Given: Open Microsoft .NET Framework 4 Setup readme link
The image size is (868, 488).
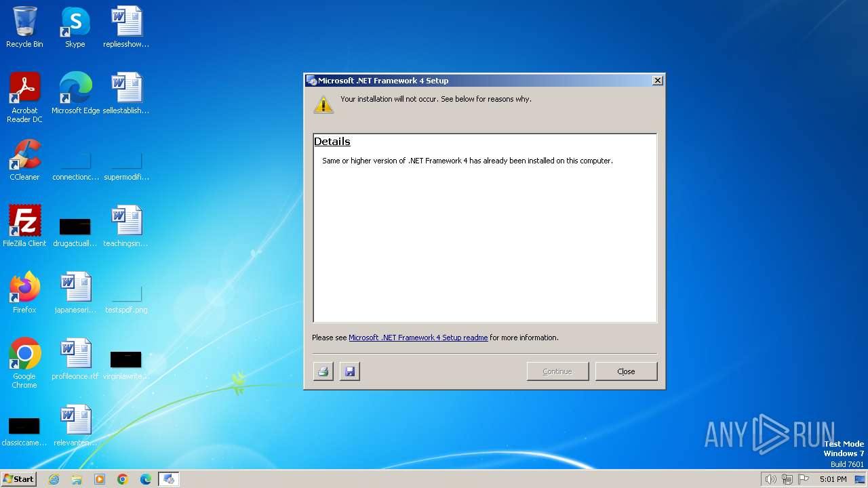Looking at the screenshot, I should pyautogui.click(x=418, y=338).
